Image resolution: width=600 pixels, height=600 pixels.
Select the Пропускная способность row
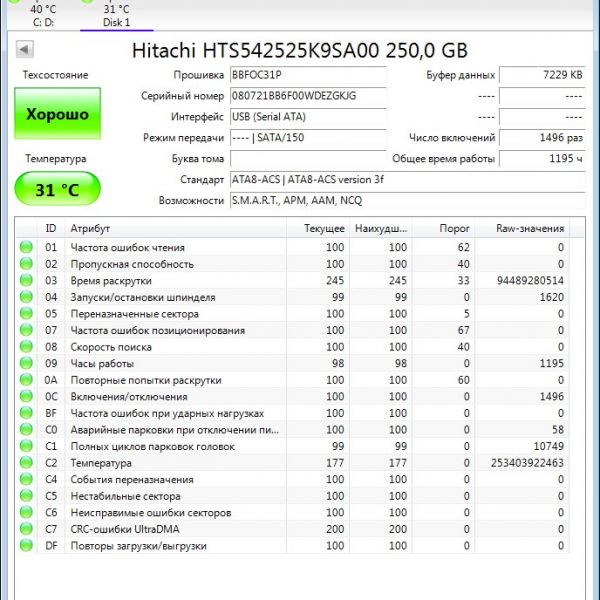tap(293, 264)
